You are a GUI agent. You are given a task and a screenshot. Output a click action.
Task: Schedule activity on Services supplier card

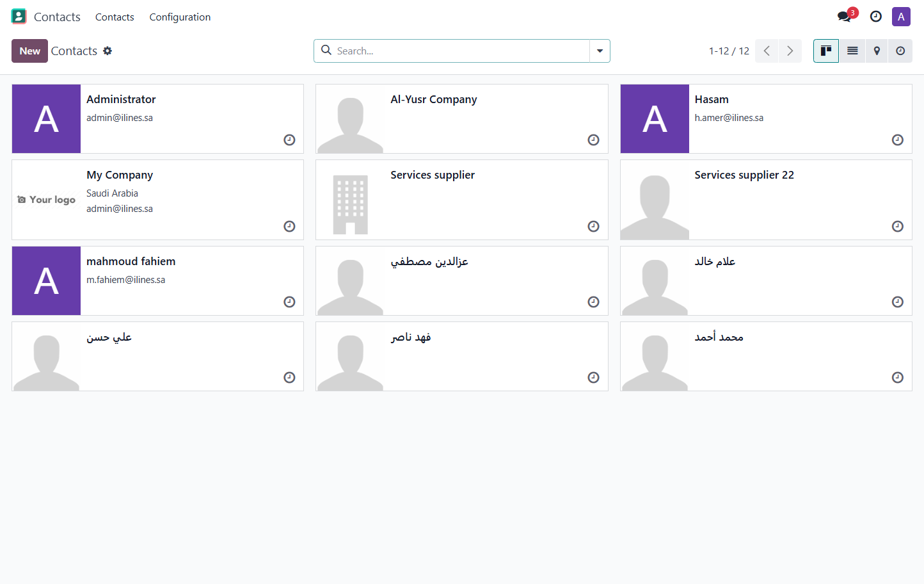tap(593, 226)
